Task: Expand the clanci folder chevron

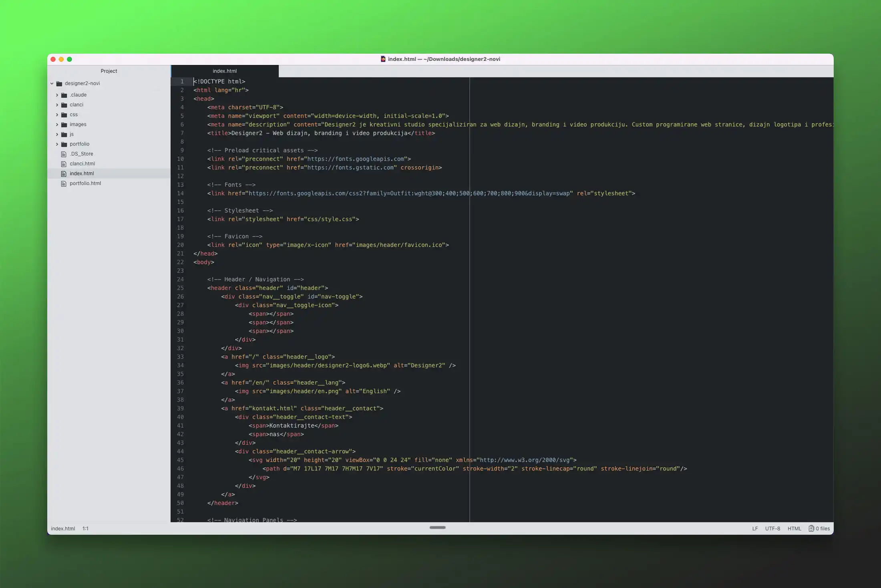Action: pos(57,105)
